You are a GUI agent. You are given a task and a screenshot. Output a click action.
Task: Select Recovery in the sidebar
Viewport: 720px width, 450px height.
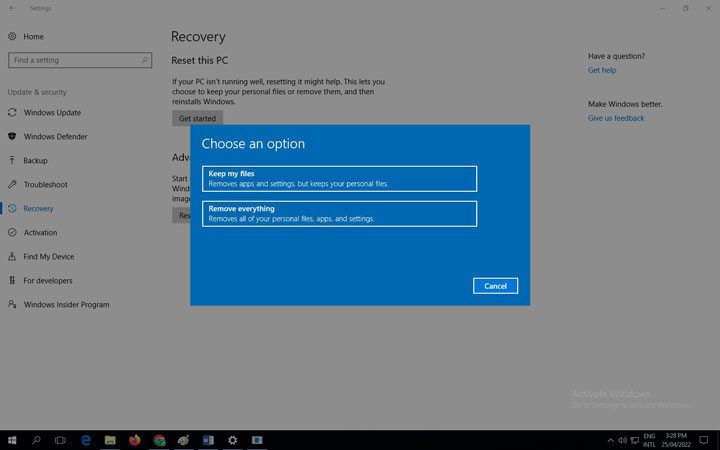click(39, 208)
